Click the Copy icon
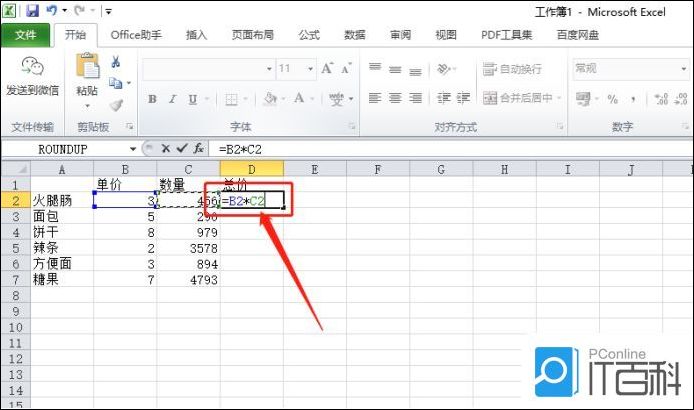The height and width of the screenshot is (410, 694). point(116,83)
